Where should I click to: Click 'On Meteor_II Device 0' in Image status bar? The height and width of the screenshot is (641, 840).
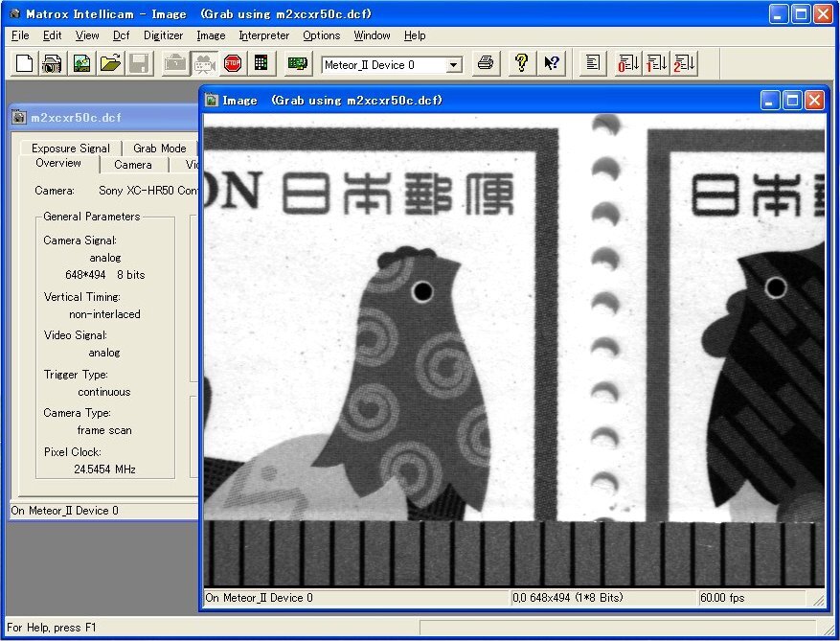tap(260, 598)
